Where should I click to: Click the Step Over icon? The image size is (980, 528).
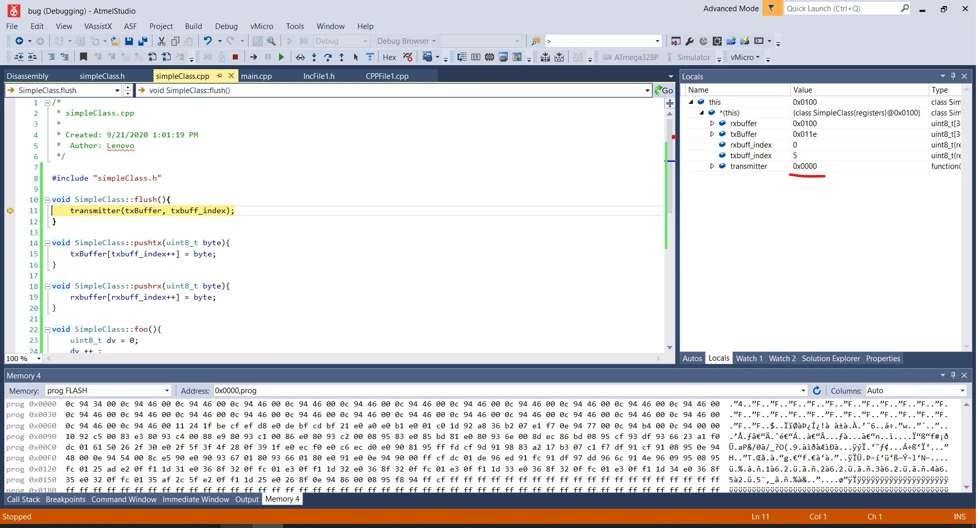coord(328,57)
